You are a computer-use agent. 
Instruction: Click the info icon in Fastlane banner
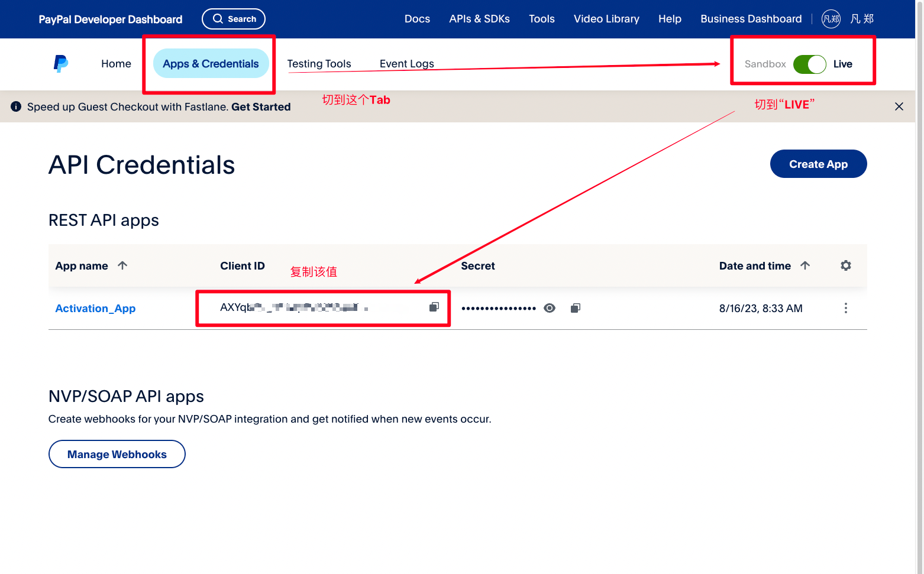pyautogui.click(x=16, y=106)
